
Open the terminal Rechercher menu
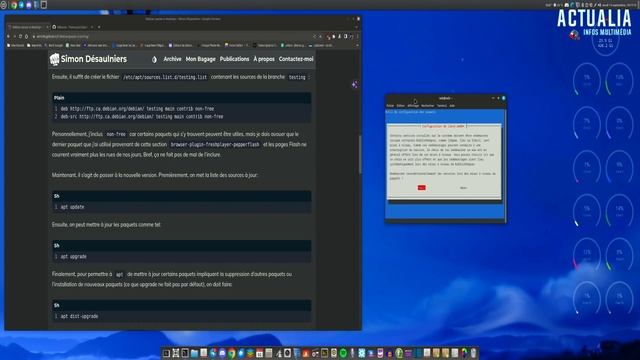428,106
